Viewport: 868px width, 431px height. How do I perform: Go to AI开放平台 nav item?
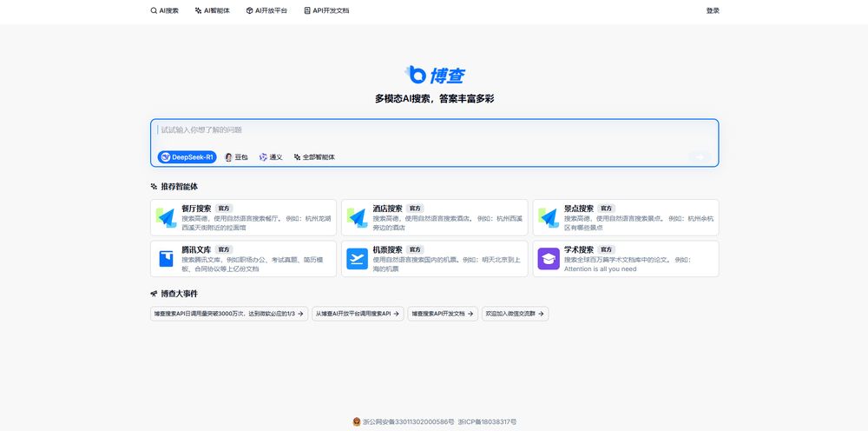266,10
